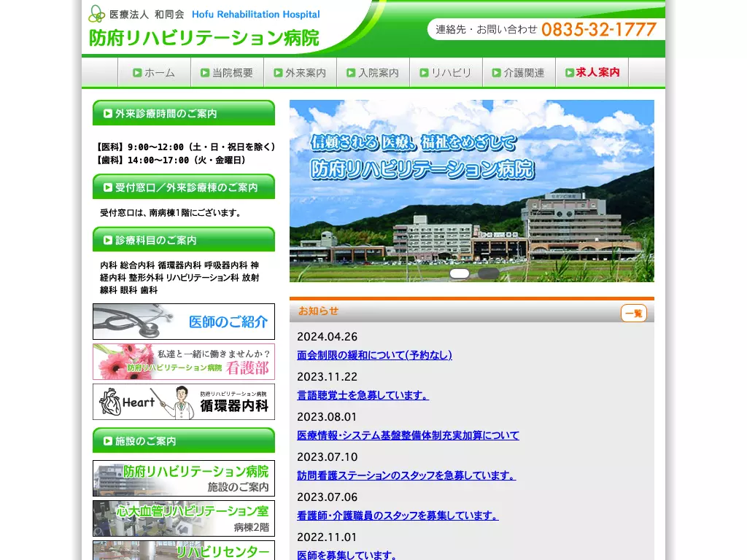Open 看護師・介護職員のスタッフを募集しています notice
747x560 pixels.
click(398, 516)
